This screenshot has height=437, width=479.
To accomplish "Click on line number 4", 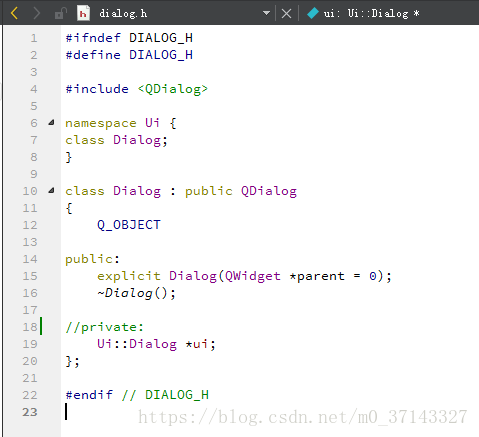I will [x=34, y=89].
